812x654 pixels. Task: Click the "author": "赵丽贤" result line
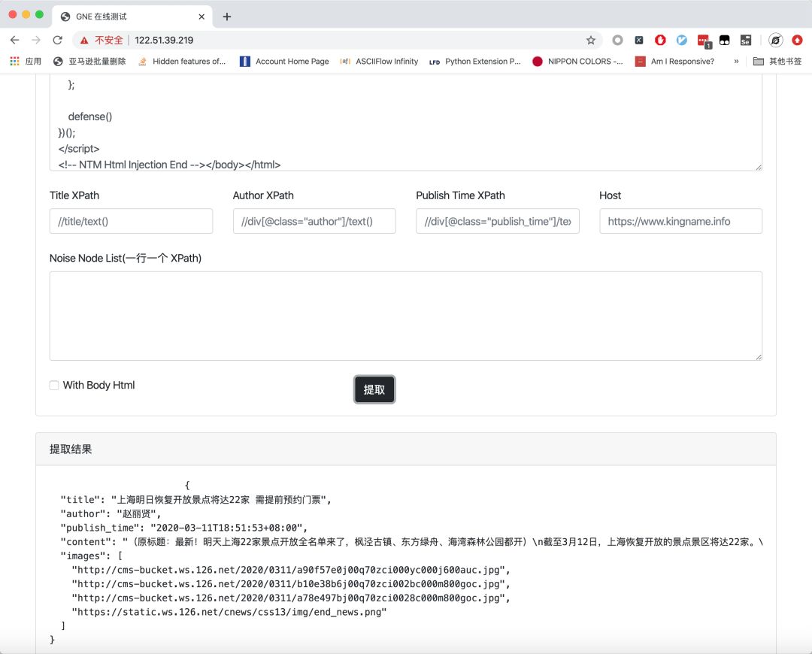pos(111,513)
